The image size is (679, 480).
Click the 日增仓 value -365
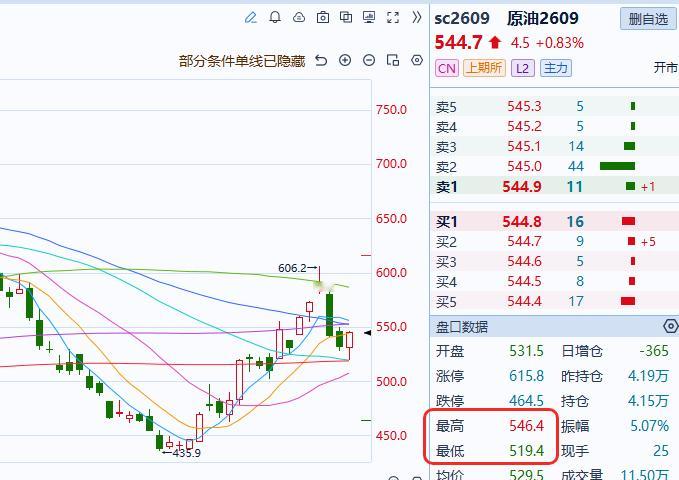click(x=654, y=350)
